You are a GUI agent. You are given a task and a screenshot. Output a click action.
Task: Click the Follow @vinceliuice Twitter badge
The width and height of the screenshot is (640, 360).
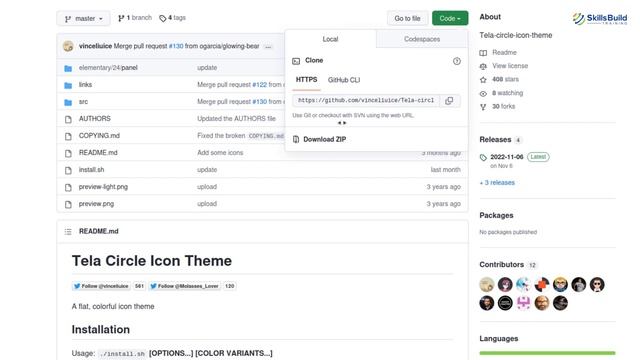pos(101,286)
